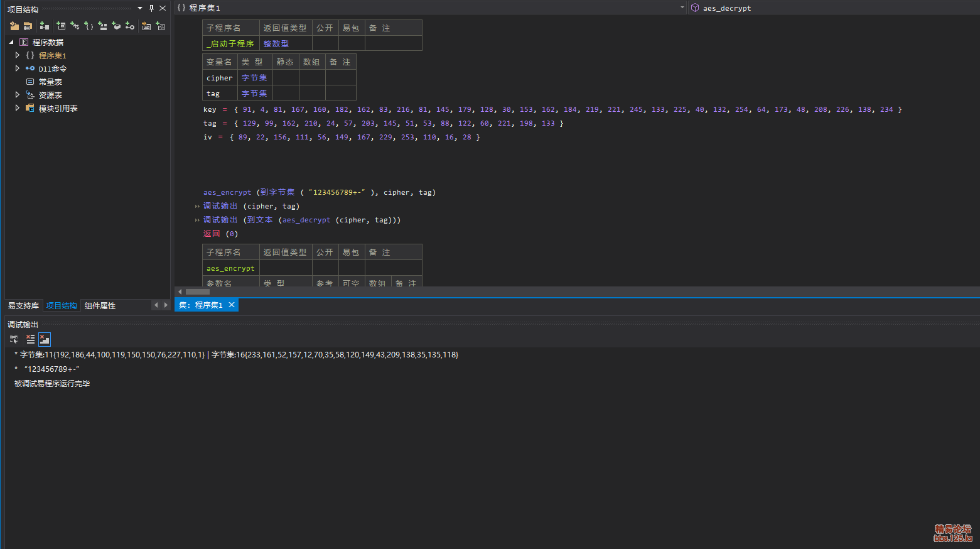Click the iv = { 89, 22, ... code line

(x=342, y=137)
